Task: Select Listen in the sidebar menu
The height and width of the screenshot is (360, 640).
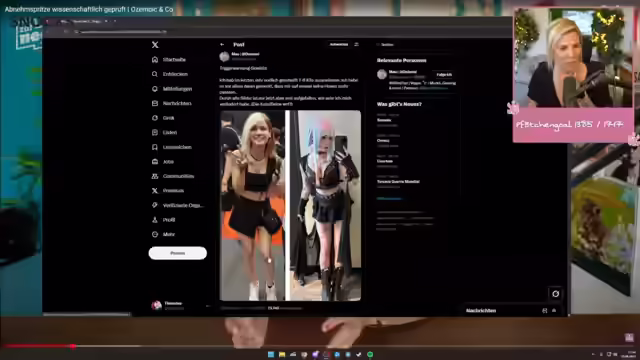Action: [164, 132]
